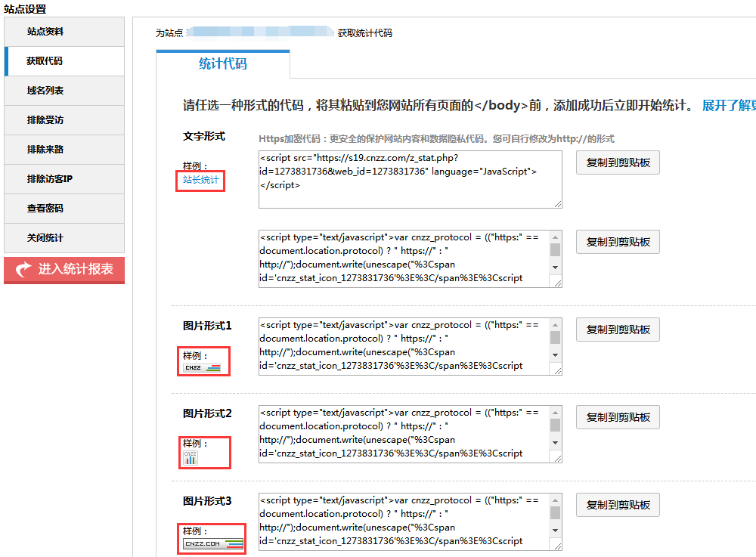Click resize grip of the Https code box
Screen dimensions: 756x557
(558, 203)
